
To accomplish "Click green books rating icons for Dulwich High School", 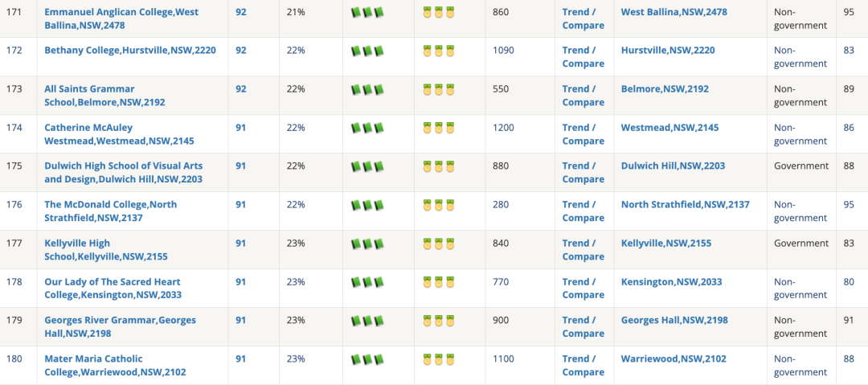I will [367, 166].
